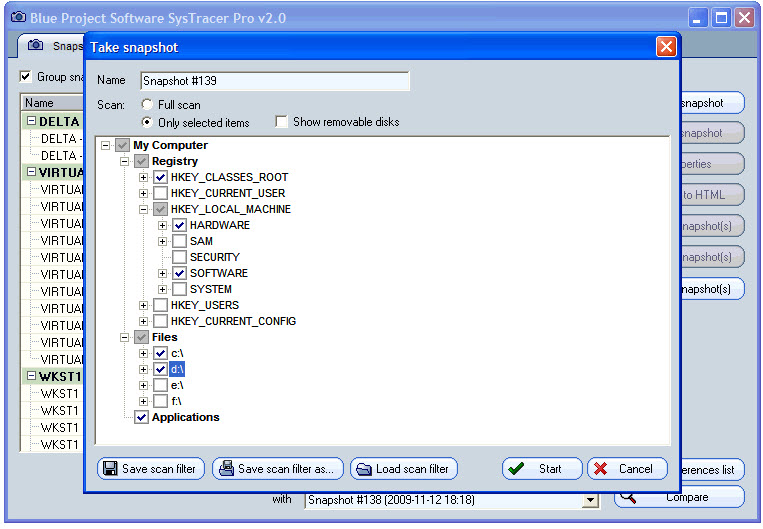This screenshot has width=763, height=529.
Task: Click the red X icon on Cancel
Action: click(600, 469)
